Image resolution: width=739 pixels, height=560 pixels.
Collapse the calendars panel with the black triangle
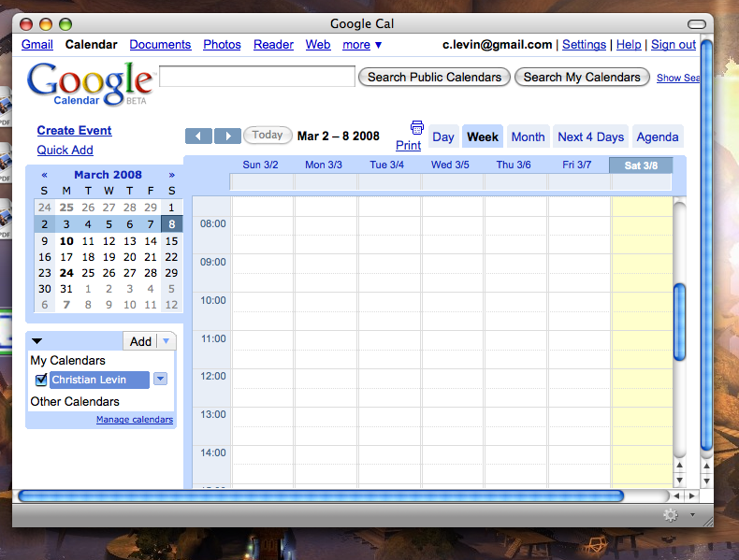tap(36, 341)
